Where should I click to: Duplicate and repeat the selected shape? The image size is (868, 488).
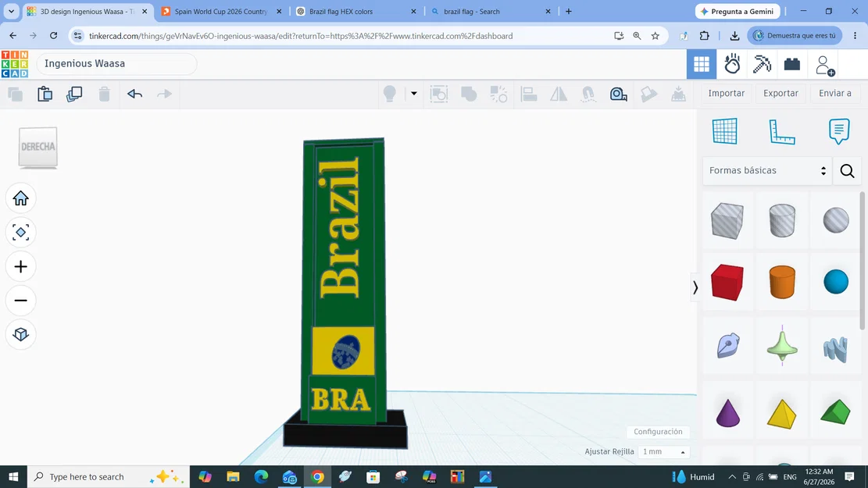coord(74,94)
